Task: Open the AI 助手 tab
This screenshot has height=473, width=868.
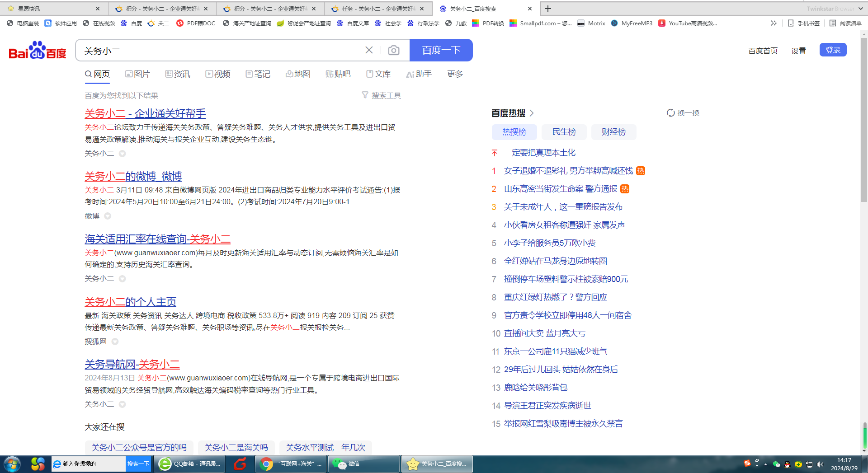Action: point(419,74)
